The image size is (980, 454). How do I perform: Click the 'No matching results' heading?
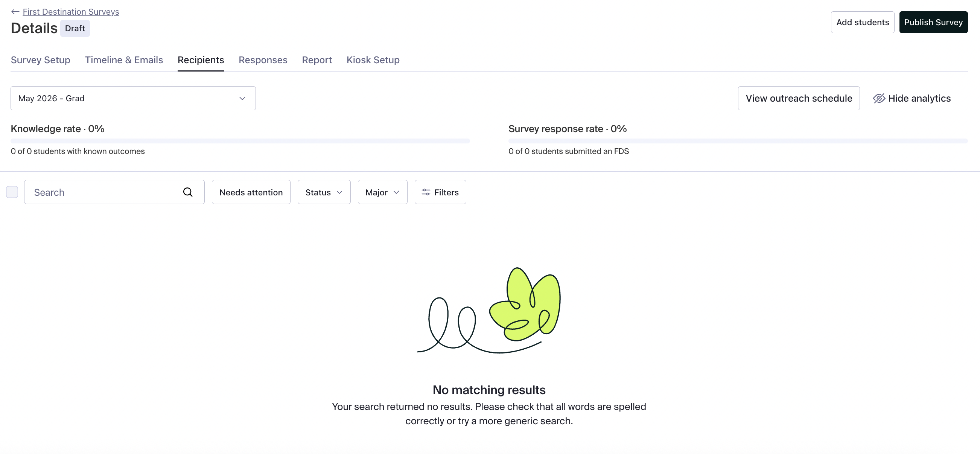coord(489,390)
